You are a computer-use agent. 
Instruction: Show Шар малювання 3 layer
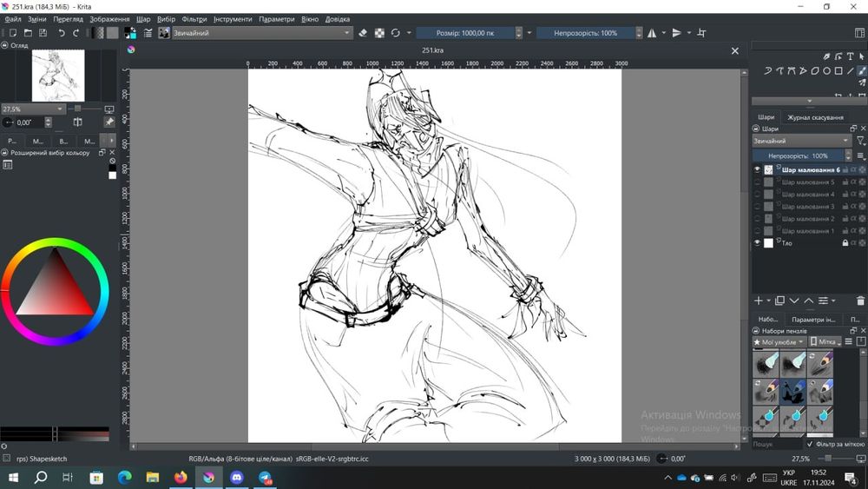tap(757, 207)
